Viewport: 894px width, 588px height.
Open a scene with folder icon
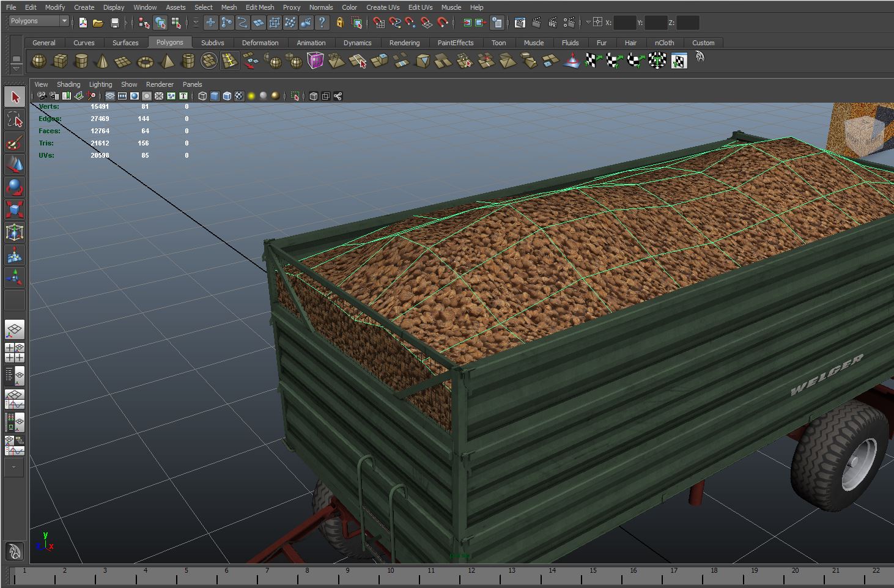(98, 23)
